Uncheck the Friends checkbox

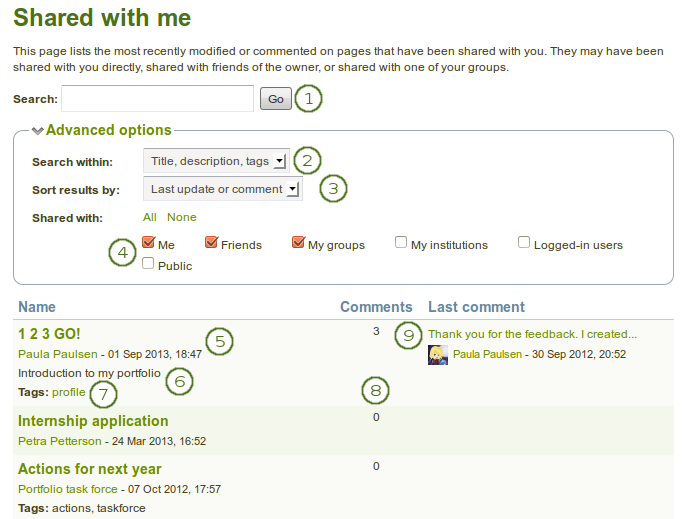[x=212, y=243]
